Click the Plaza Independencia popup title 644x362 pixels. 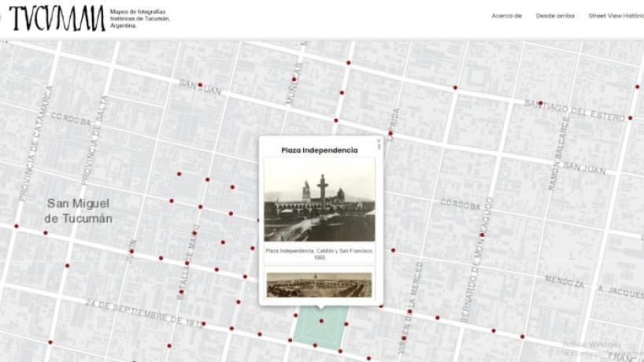(319, 150)
